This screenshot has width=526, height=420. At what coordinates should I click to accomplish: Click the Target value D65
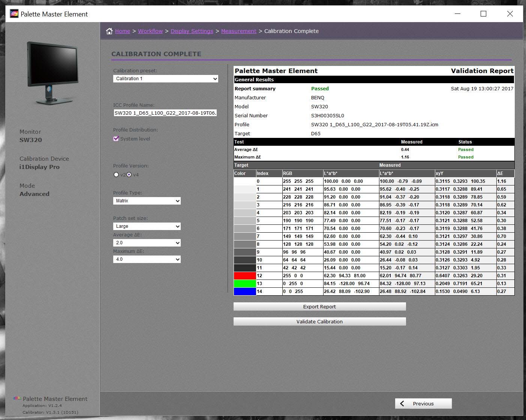pyautogui.click(x=316, y=134)
